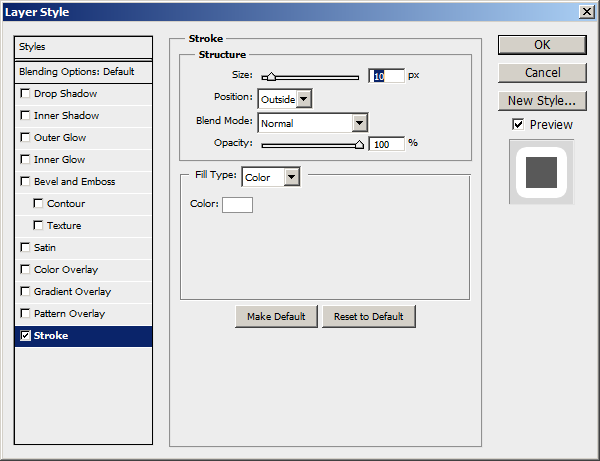The height and width of the screenshot is (461, 600).
Task: Click the Size slider handle
Action: (x=271, y=77)
